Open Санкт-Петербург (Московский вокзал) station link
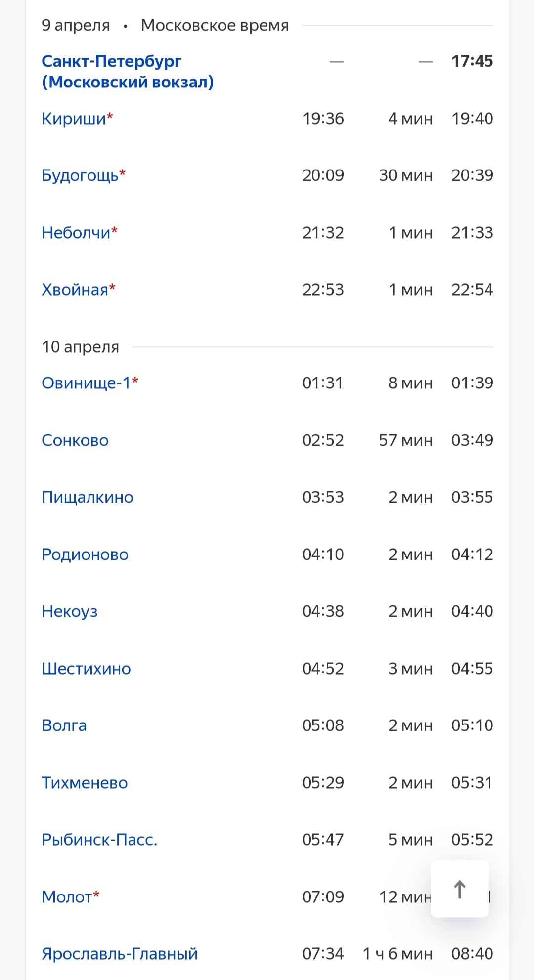This screenshot has width=534, height=980. tap(127, 71)
